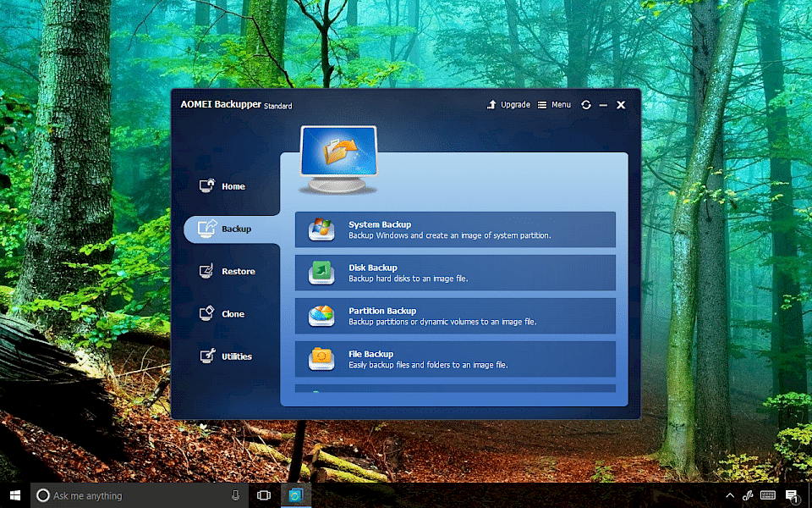Show hidden system tray icons
The image size is (812, 508).
pyautogui.click(x=730, y=495)
